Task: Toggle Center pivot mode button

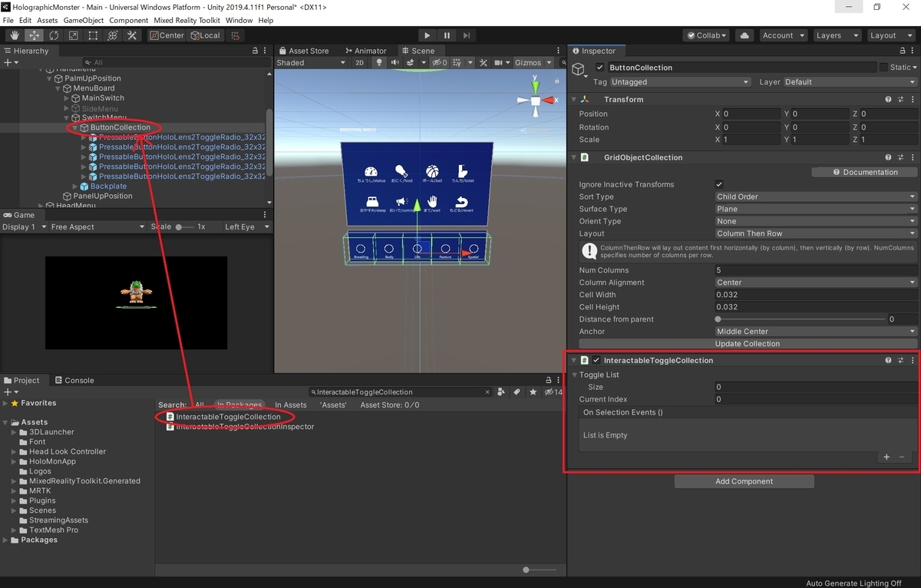Action: click(167, 35)
